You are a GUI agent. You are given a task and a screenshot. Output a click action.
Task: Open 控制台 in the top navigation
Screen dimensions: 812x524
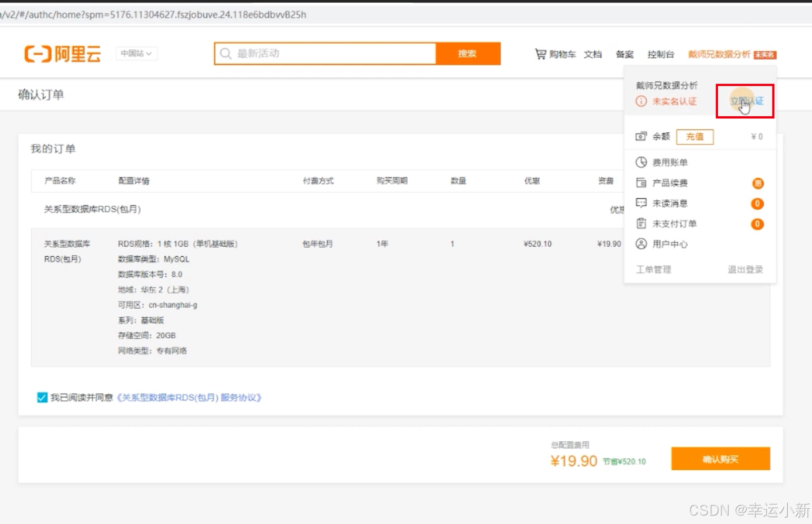point(661,54)
